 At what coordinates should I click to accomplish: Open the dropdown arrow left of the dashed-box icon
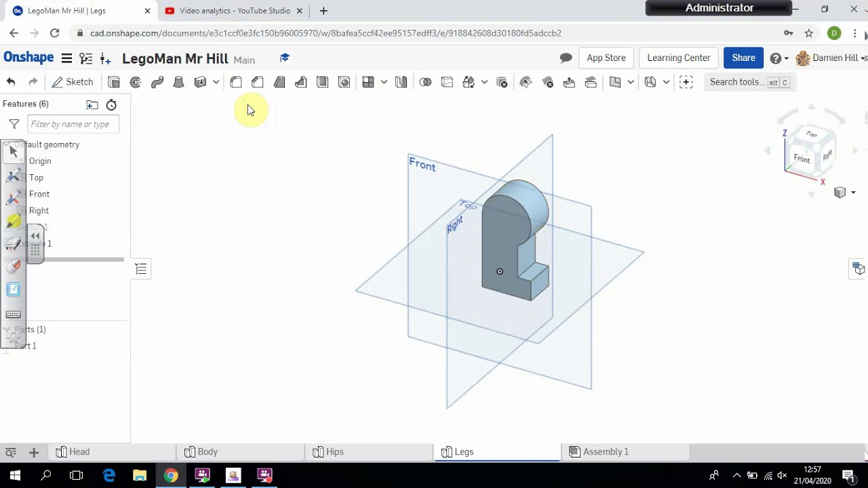point(666,82)
